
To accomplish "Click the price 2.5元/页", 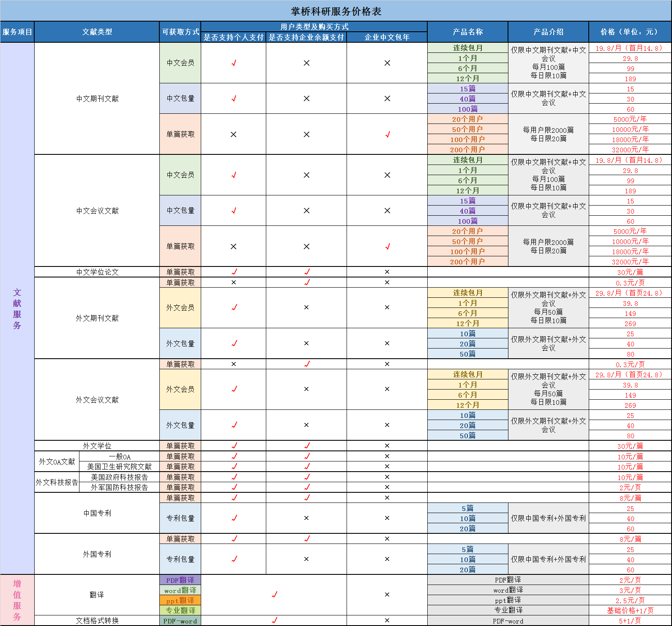I will (630, 600).
